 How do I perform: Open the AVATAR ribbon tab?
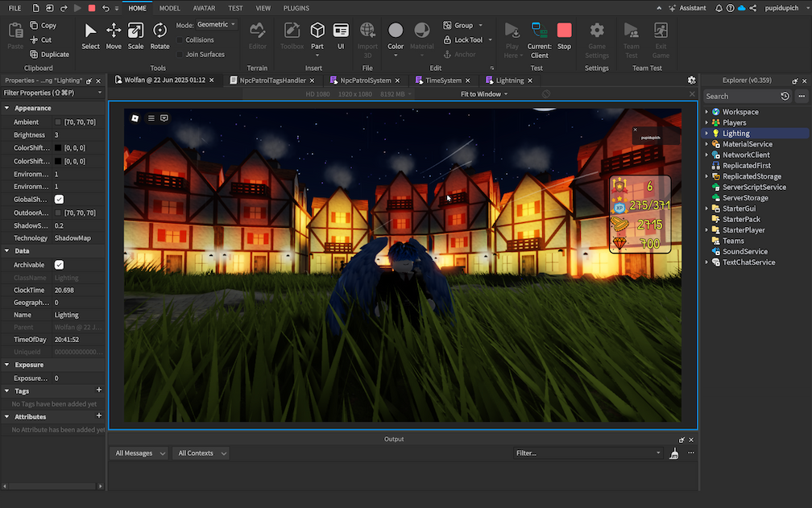pos(204,8)
